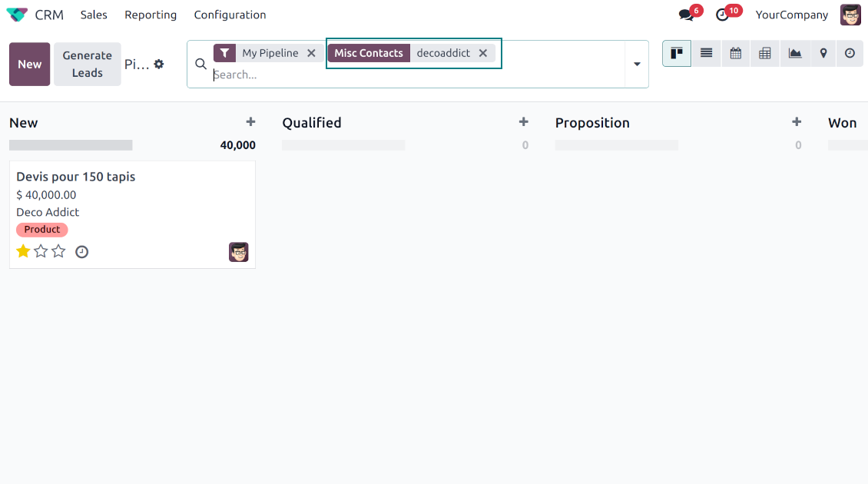Open the Sales menu
This screenshot has width=868, height=484.
(94, 15)
